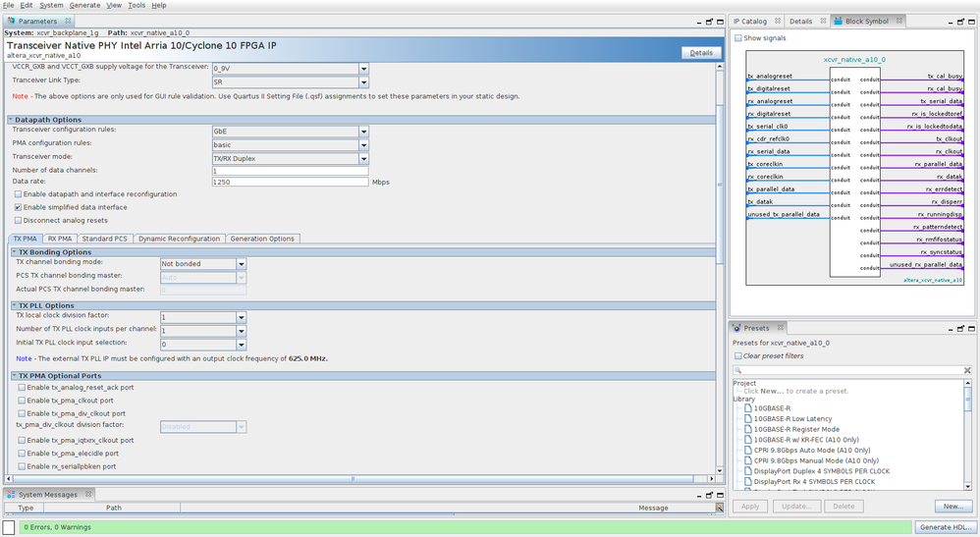
Task: Collapse the TX PLL Options section
Action: (15, 305)
